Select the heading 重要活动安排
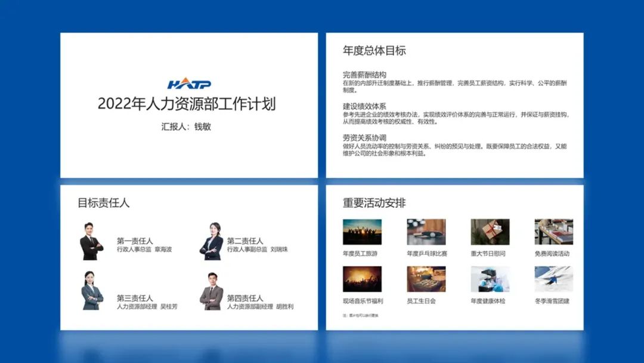 point(374,202)
